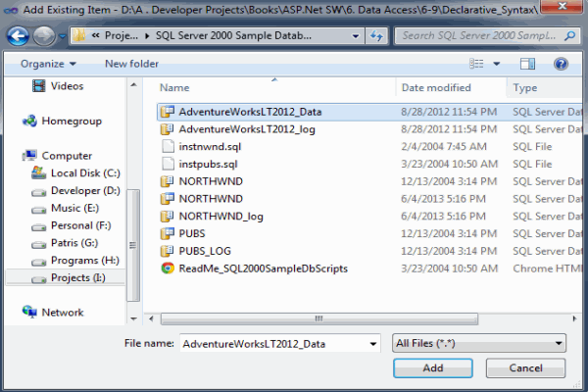
Task: Open Developer (D:) drive
Action: [85, 190]
